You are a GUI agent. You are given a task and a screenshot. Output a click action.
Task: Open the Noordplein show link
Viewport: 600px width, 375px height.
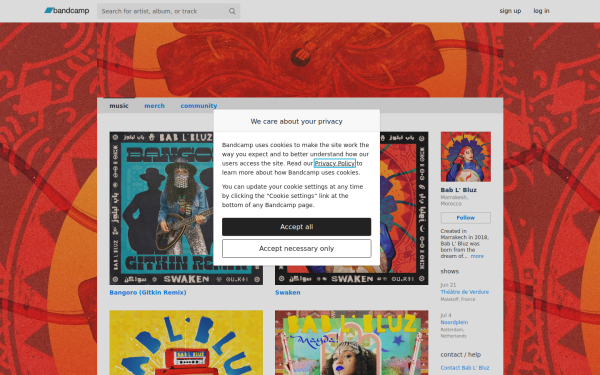[x=454, y=322]
